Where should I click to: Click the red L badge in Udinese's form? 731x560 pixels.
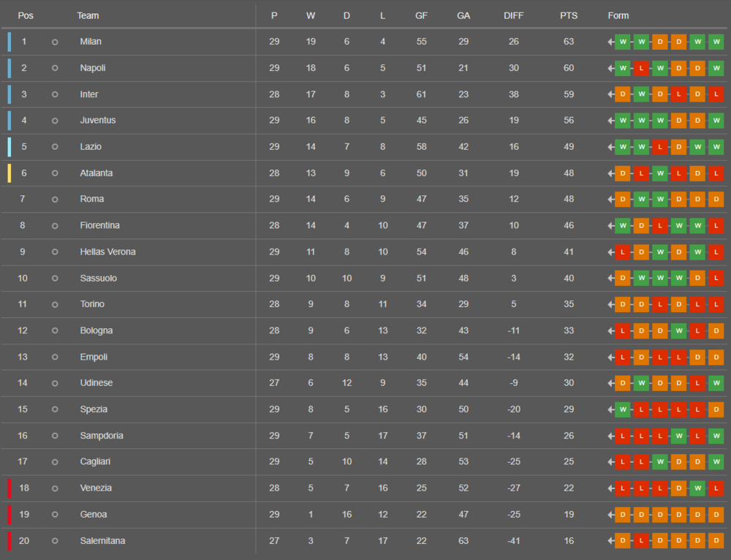coord(697,383)
